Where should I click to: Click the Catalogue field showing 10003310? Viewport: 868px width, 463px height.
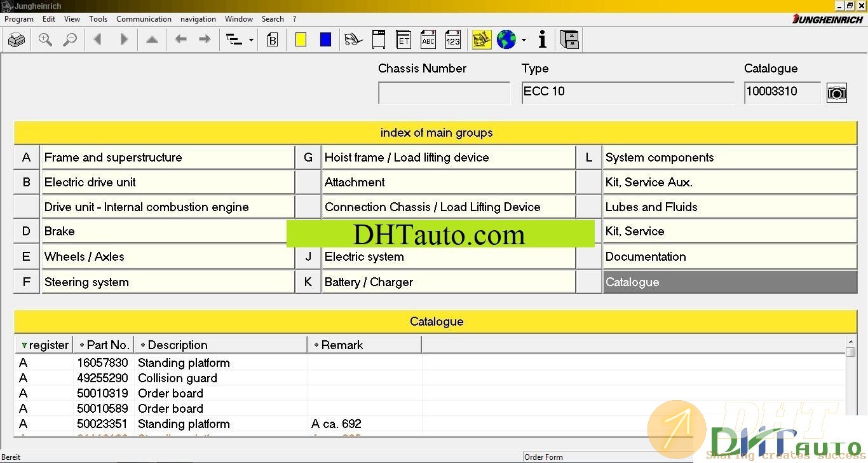click(x=782, y=93)
